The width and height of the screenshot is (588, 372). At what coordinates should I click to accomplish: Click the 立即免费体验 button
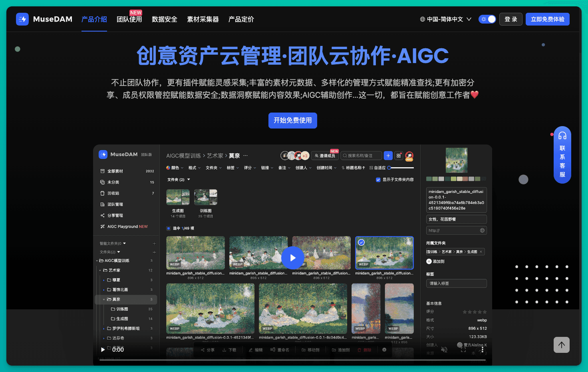548,19
